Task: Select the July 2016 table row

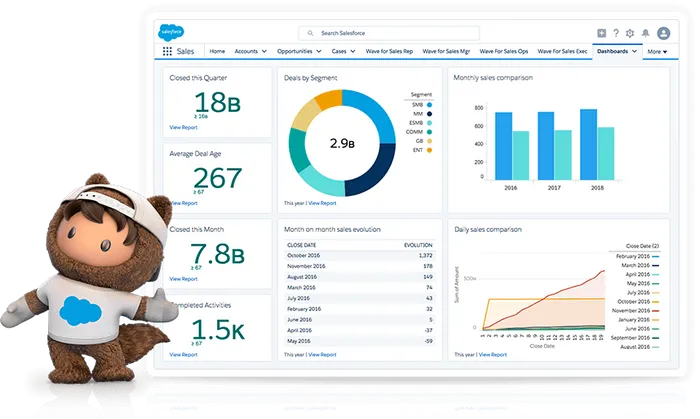Action: [x=360, y=298]
